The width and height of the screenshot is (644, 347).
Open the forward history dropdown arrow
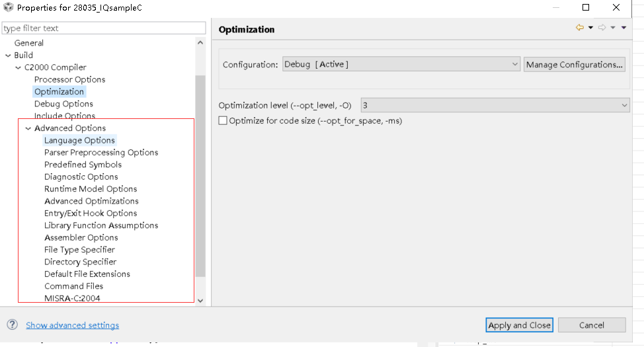tap(613, 28)
